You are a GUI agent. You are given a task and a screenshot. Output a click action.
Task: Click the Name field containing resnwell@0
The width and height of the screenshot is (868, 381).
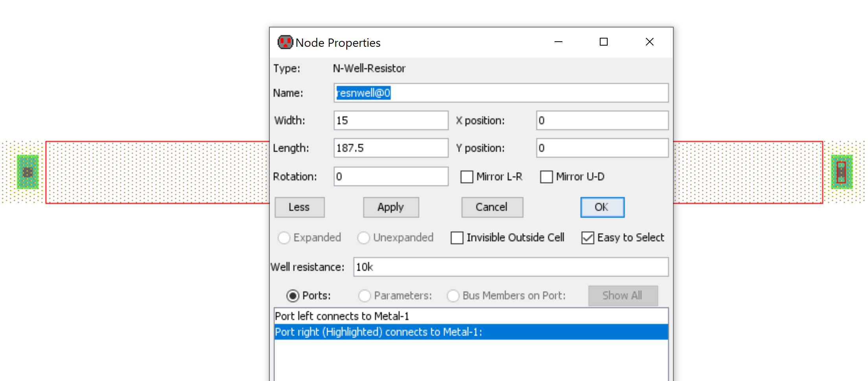(501, 93)
